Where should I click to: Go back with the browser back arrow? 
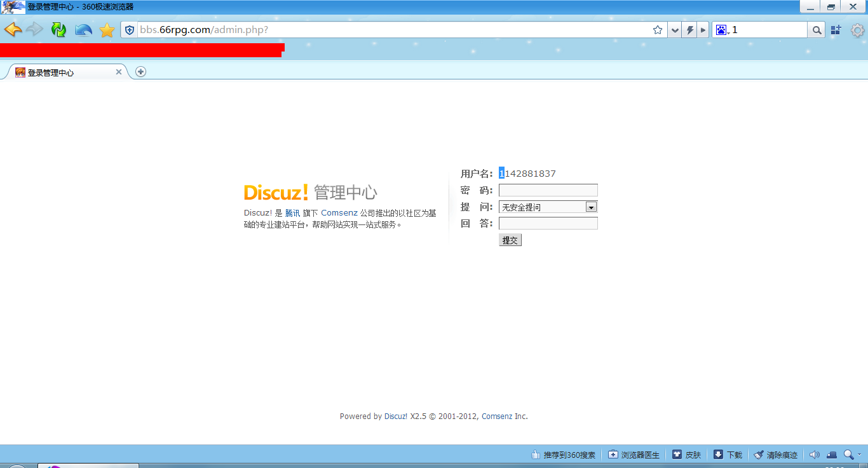(13, 29)
